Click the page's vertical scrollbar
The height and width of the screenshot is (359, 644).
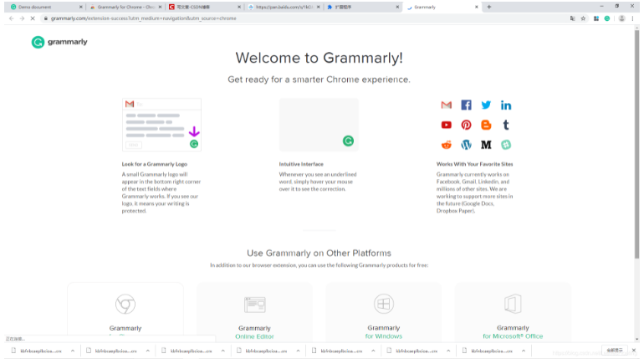(636, 167)
